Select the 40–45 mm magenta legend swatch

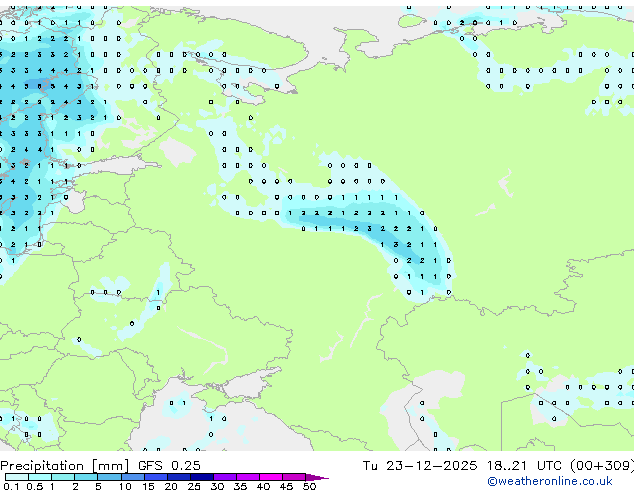point(271,477)
